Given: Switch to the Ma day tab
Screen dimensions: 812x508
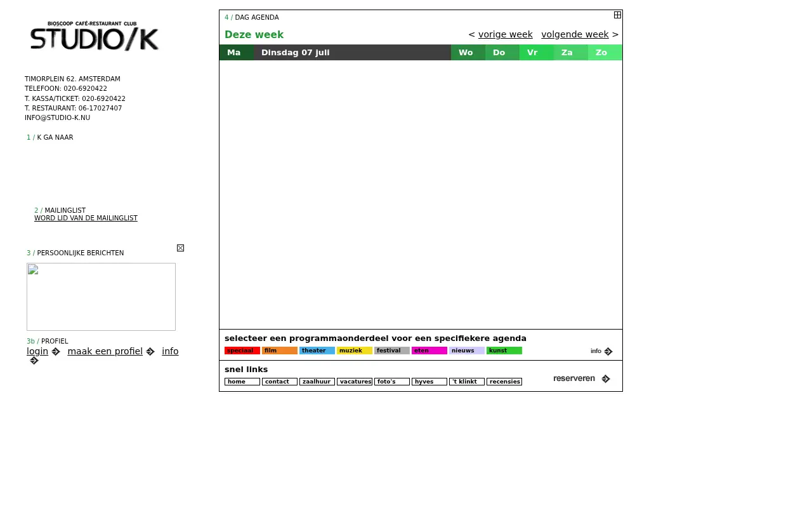Looking at the screenshot, I should [x=237, y=53].
